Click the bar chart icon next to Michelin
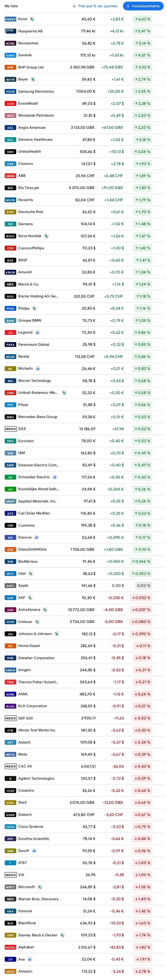The height and width of the screenshot is (980, 167). pyautogui.click(x=38, y=369)
